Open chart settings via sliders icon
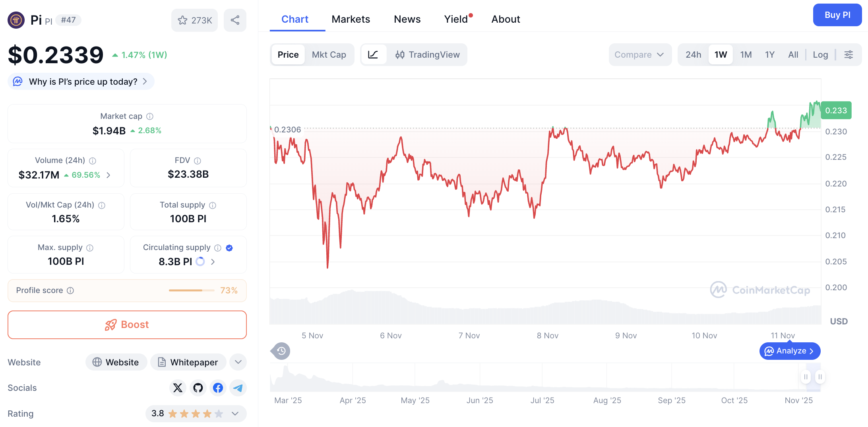The height and width of the screenshot is (427, 868). [x=849, y=54]
